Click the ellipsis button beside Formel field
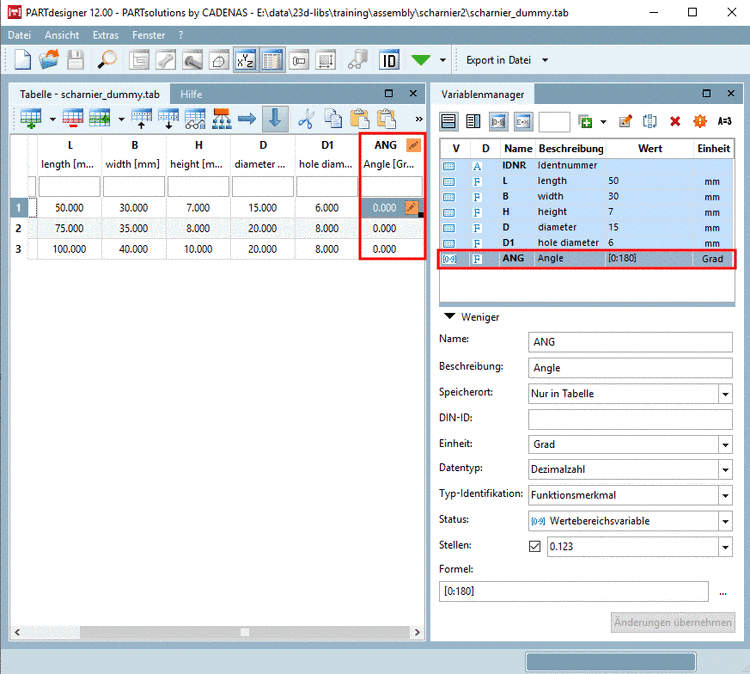 [x=723, y=593]
